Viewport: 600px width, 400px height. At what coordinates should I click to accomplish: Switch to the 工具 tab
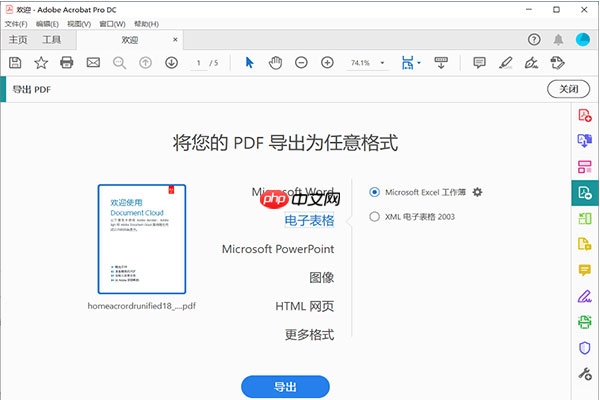[52, 40]
